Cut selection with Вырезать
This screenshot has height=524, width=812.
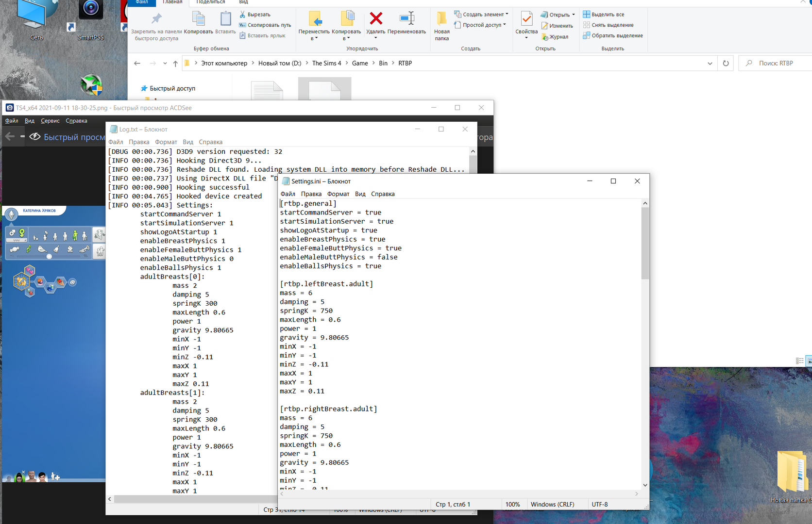tap(255, 15)
